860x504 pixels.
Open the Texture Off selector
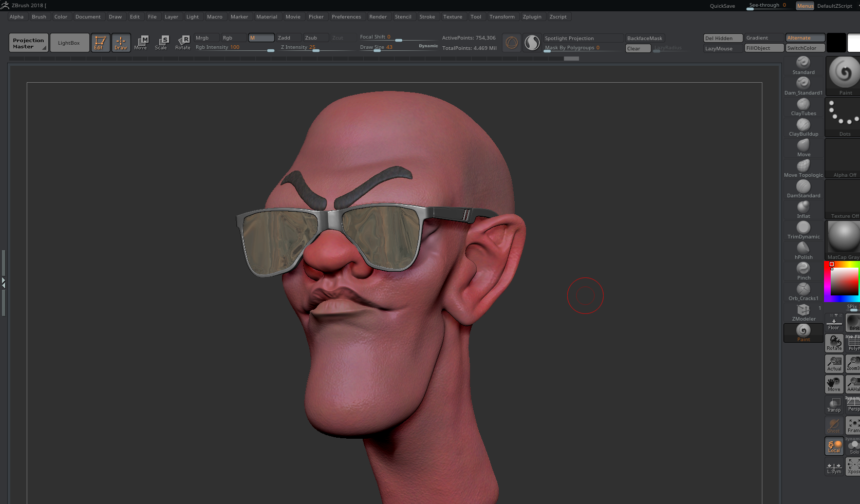[x=843, y=199]
